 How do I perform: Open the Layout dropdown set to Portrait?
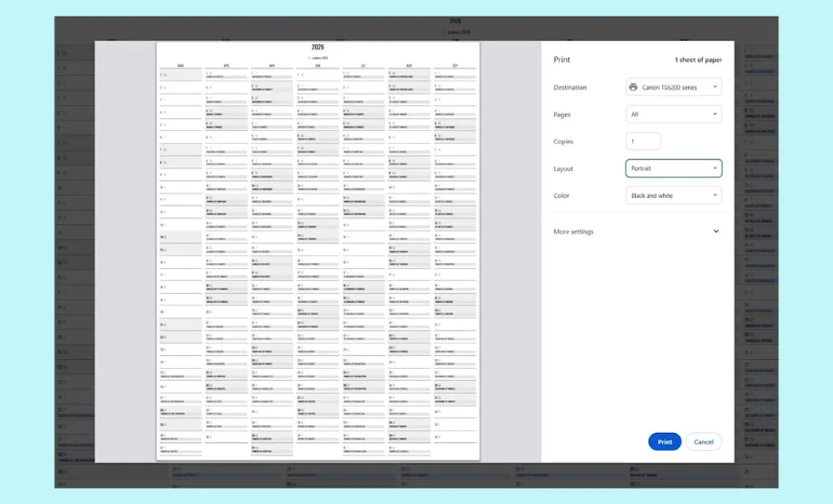coord(673,169)
